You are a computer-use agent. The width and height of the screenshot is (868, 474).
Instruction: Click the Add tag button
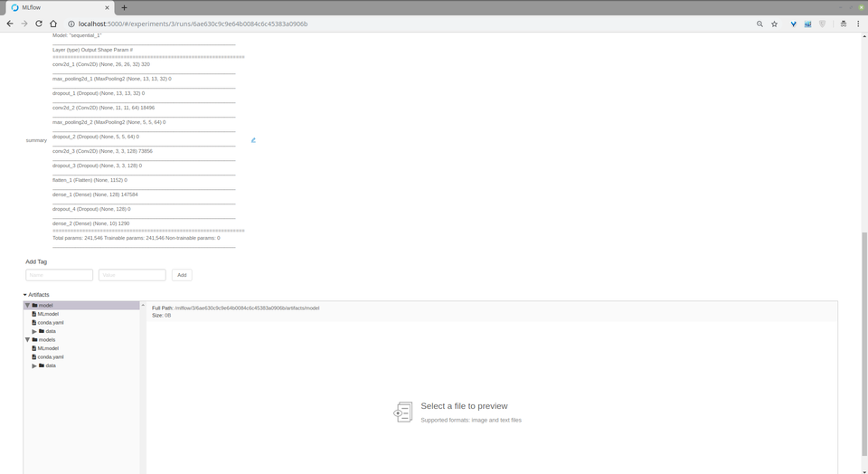(182, 275)
